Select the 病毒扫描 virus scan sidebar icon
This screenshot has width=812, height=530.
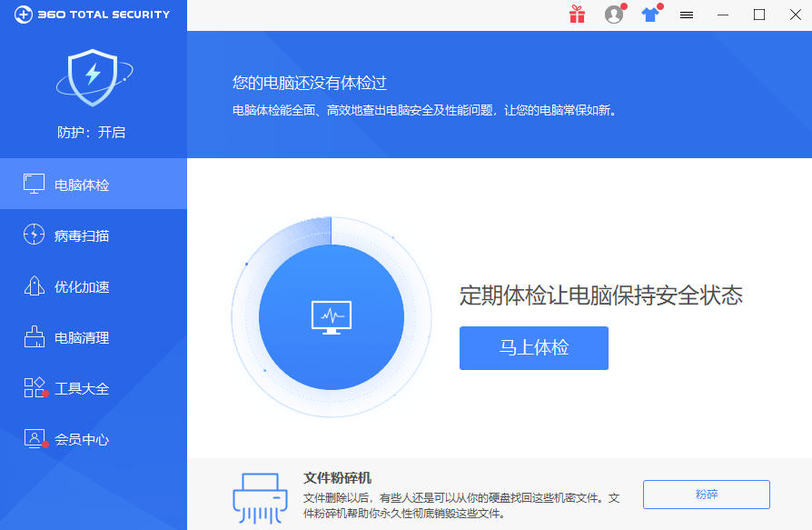[x=34, y=235]
